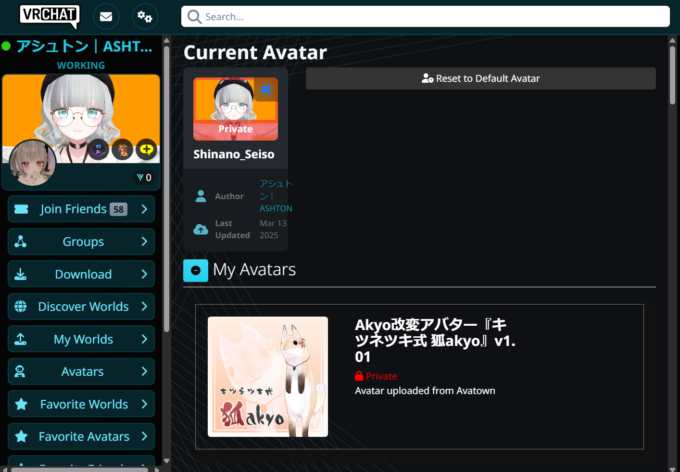680x472 pixels.
Task: Open the messages envelope icon
Action: [105, 16]
